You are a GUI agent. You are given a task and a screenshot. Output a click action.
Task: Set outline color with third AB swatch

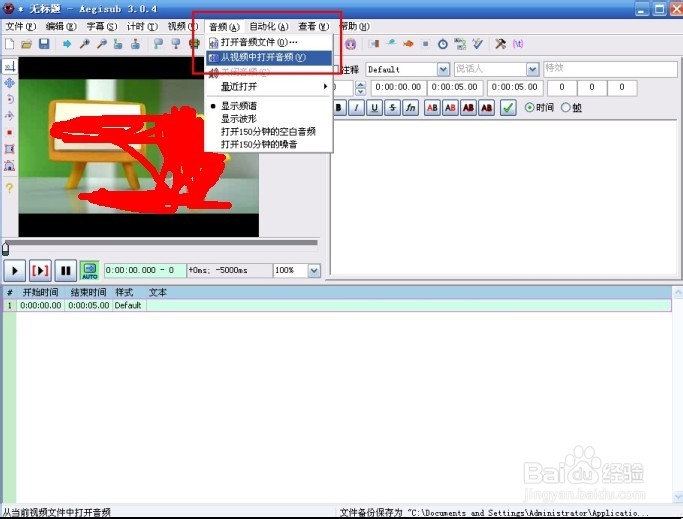point(469,107)
